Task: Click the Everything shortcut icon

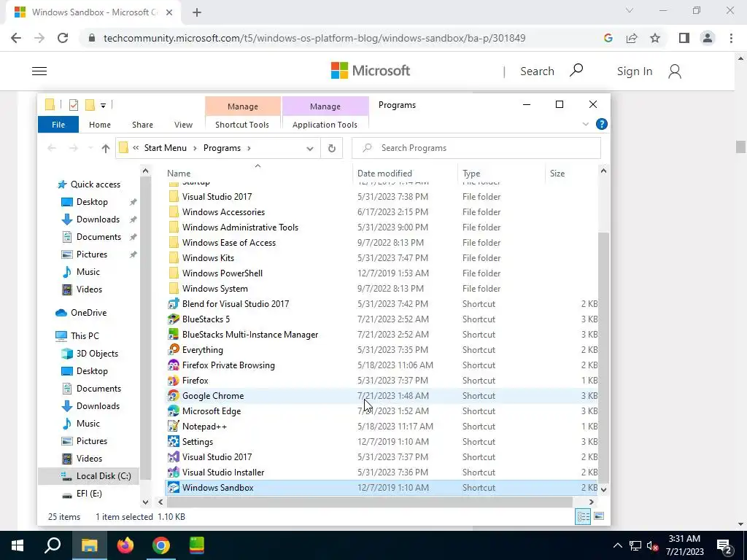Action: click(174, 349)
